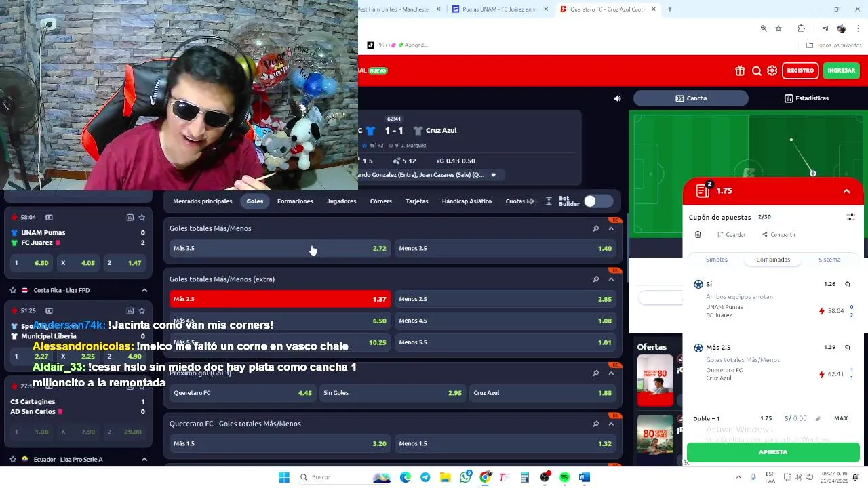Remove the Sí 1.26 selection from coupon
Viewport: 868px width, 488px height.
coord(848,284)
